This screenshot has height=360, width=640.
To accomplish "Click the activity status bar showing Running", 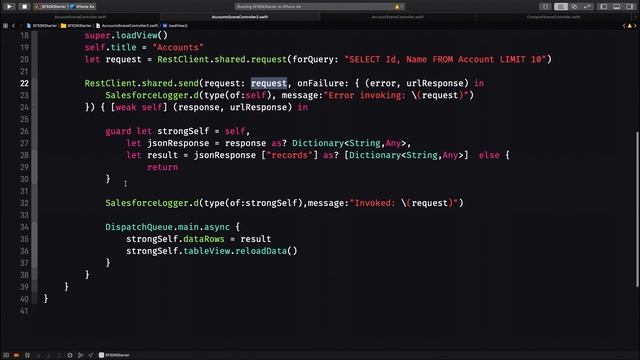I will pyautogui.click(x=319, y=7).
